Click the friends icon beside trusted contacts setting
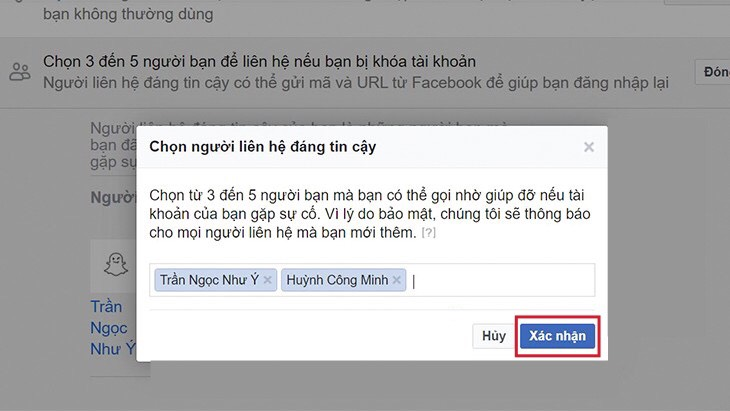The height and width of the screenshot is (411, 730). point(19,71)
